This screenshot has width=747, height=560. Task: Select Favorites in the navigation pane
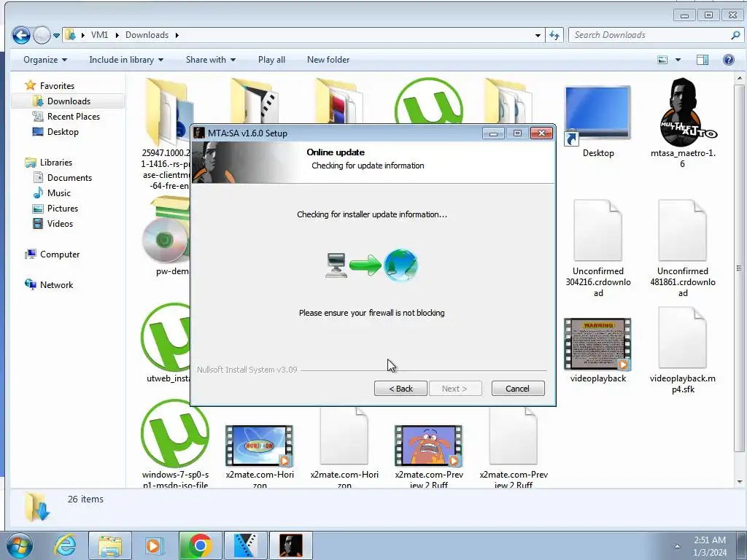50,86
